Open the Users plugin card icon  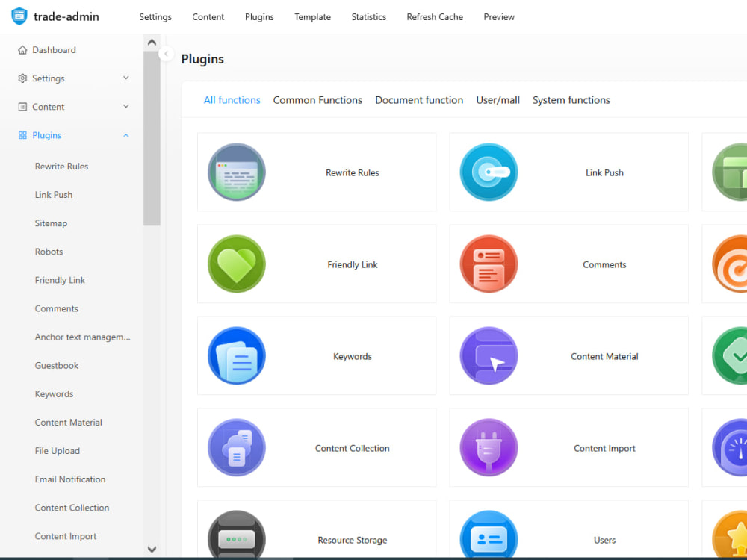489,534
